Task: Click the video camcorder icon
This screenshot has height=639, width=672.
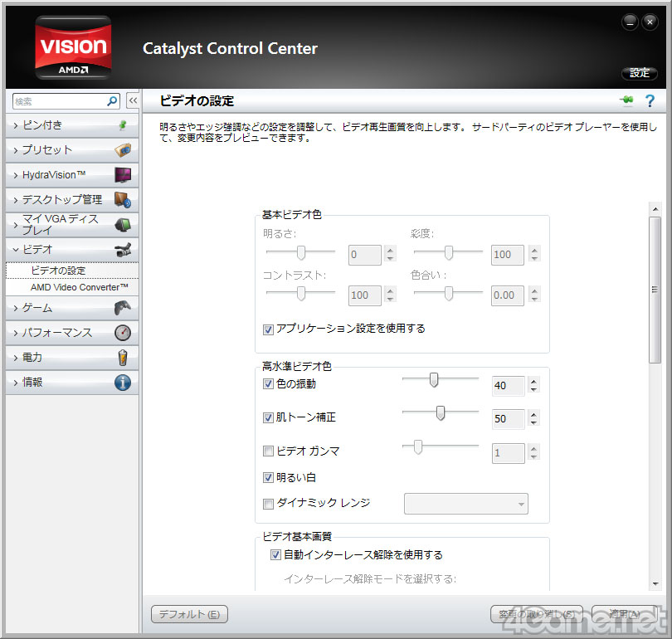Action: 123,250
